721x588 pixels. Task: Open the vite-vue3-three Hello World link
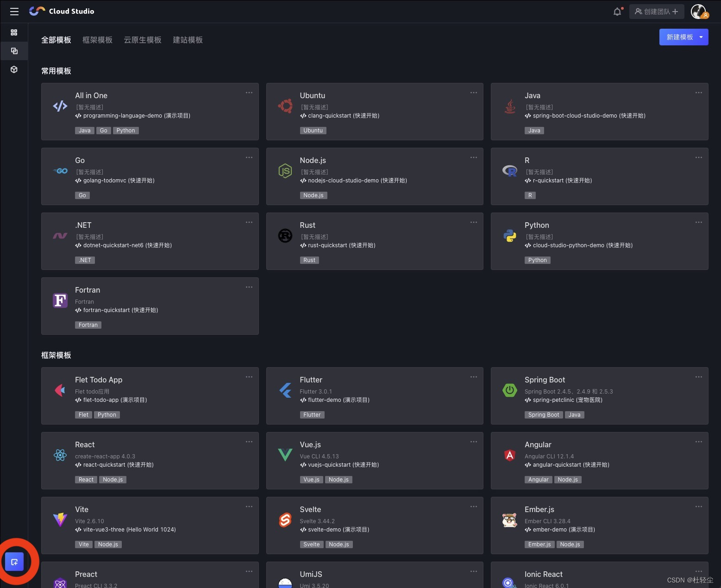tap(125, 530)
